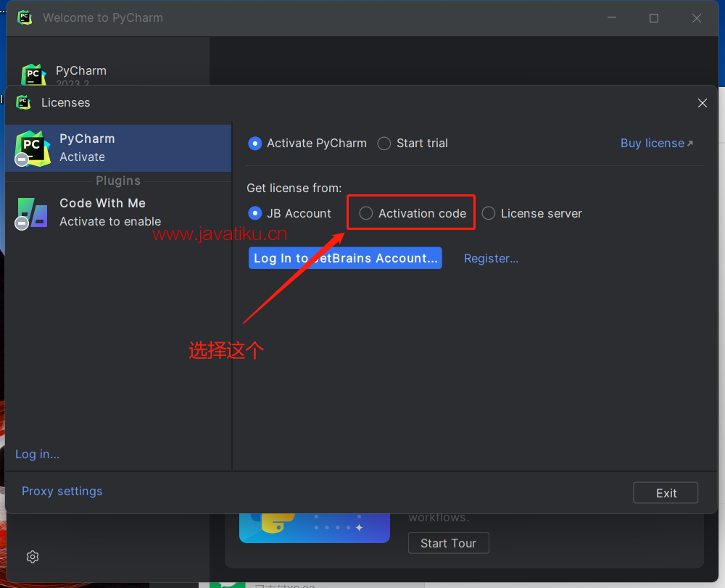Maximize the Welcome to PyCharm window
725x588 pixels.
click(x=654, y=18)
